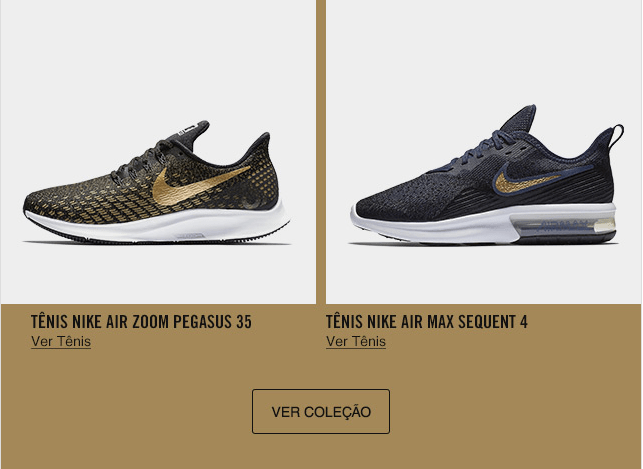The image size is (643, 469).
Task: Click the gold swoosh on the Air Max Sequent 4
Action: (x=523, y=182)
